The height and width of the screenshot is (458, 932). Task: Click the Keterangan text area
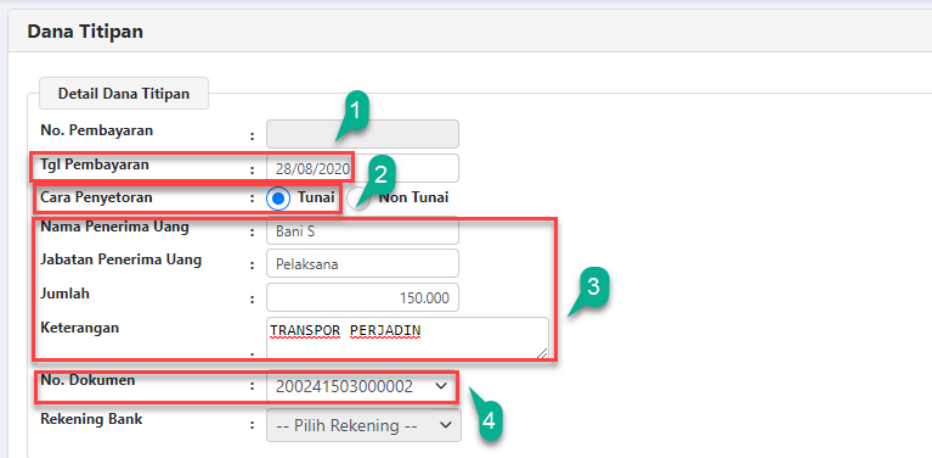(x=406, y=338)
